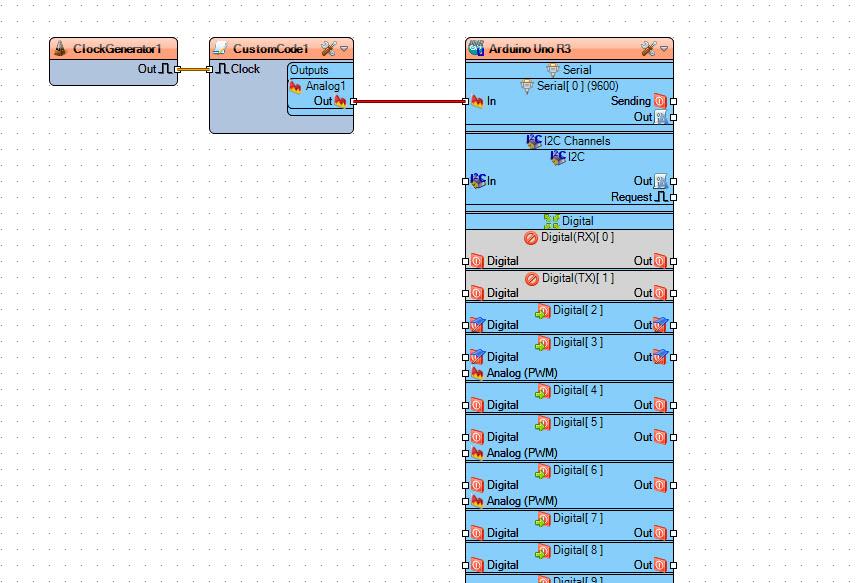
Task: Click the CustomCode1 title text
Action: (270, 49)
